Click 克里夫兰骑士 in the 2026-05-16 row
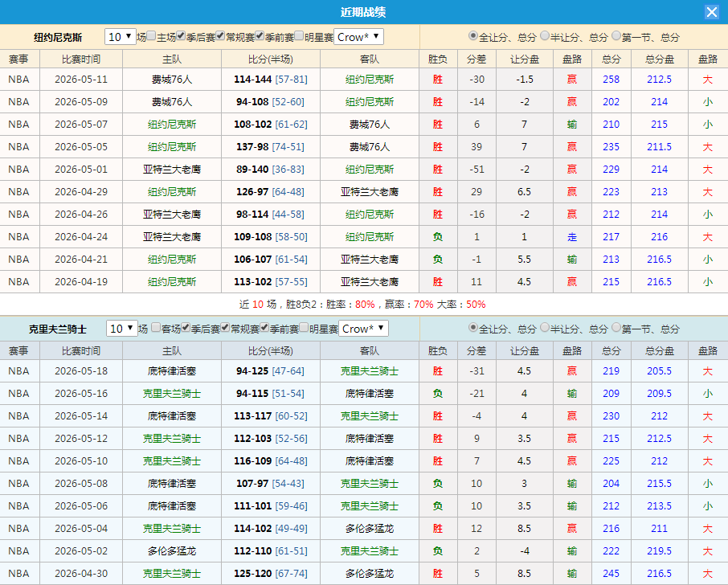Image resolution: width=728 pixels, height=585 pixels. (x=172, y=394)
